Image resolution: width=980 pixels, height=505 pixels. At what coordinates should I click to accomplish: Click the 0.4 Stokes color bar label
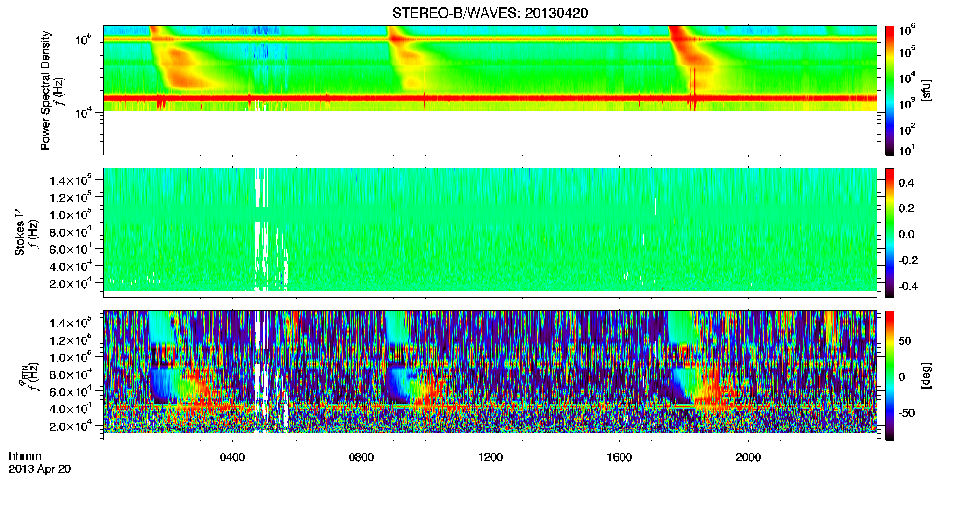tap(906, 183)
